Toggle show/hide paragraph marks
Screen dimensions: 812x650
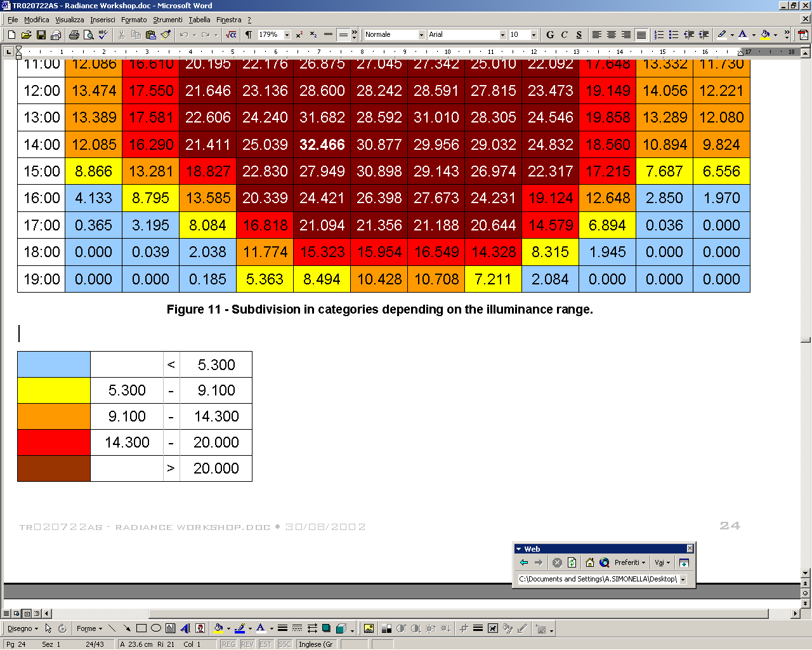pos(249,35)
